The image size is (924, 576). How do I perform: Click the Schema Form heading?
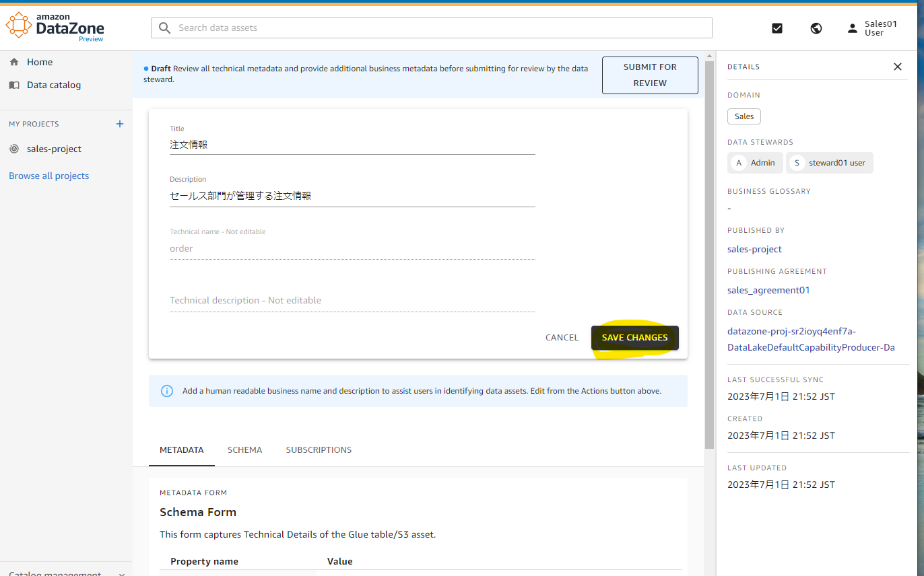point(198,512)
